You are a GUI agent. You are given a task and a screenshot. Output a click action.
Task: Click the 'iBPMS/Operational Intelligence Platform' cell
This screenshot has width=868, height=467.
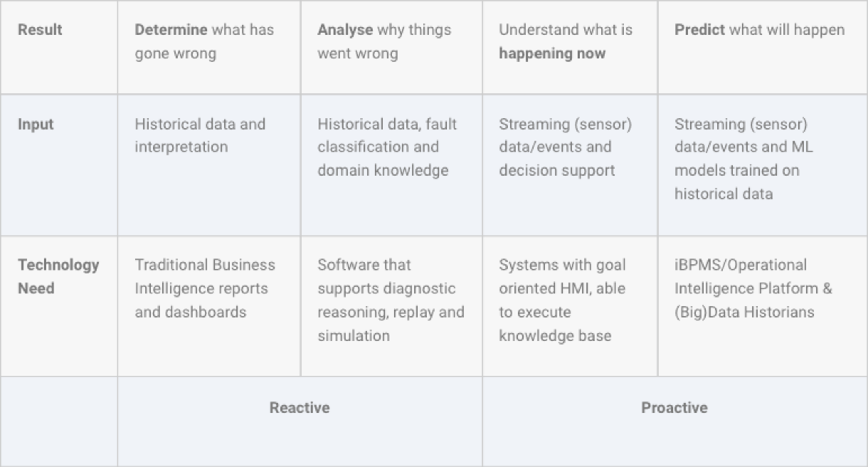763,306
